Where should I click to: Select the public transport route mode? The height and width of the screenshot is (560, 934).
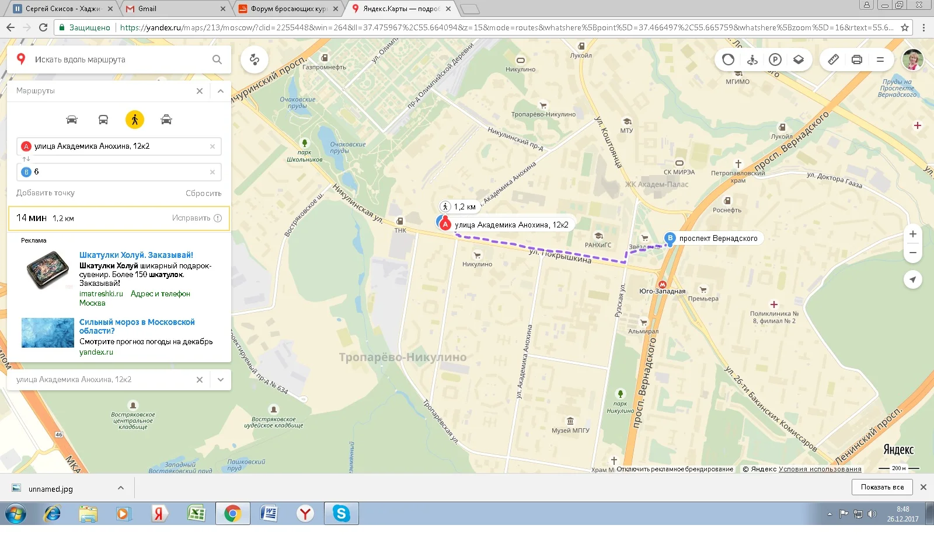pyautogui.click(x=103, y=120)
